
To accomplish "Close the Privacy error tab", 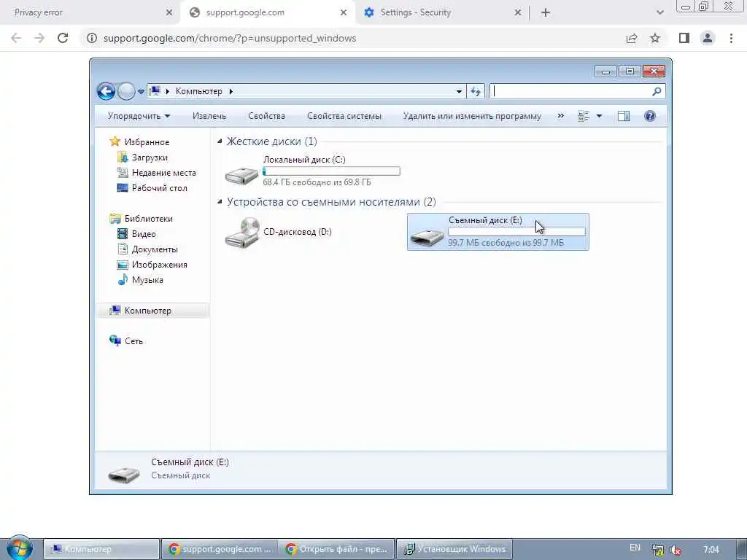I will [x=169, y=13].
